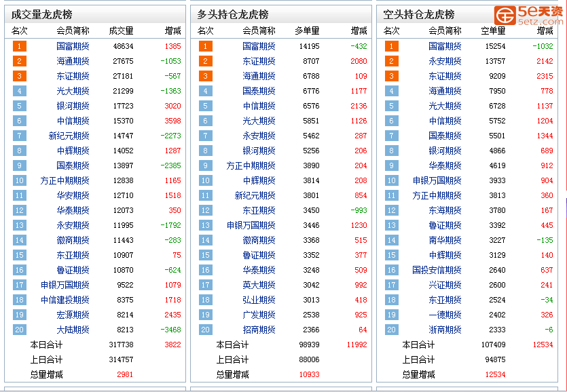Open 东证期货 link in 多头持仓龙虎榜
Screen dimensions: 567x392
pos(259,61)
